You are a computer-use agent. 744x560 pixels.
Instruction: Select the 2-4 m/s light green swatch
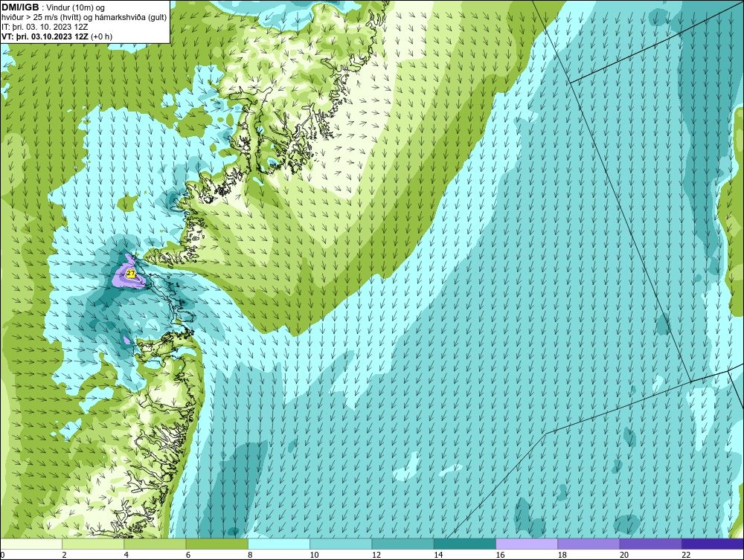93,544
